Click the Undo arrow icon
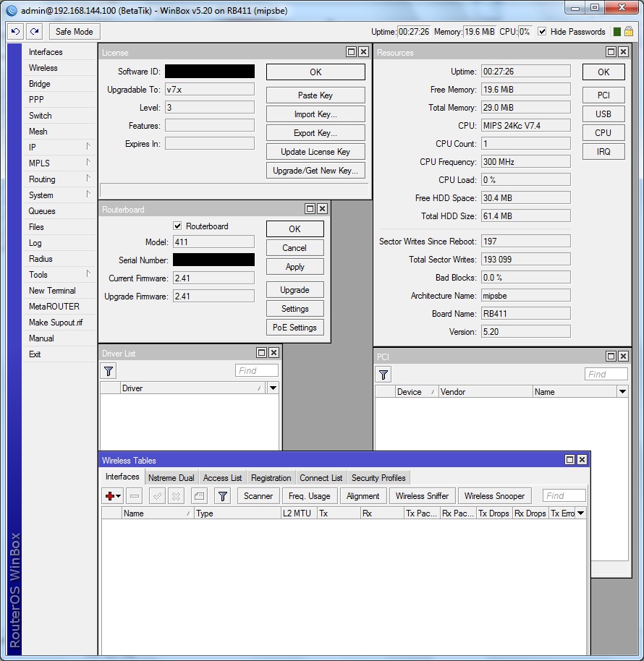644x661 pixels. 16,32
